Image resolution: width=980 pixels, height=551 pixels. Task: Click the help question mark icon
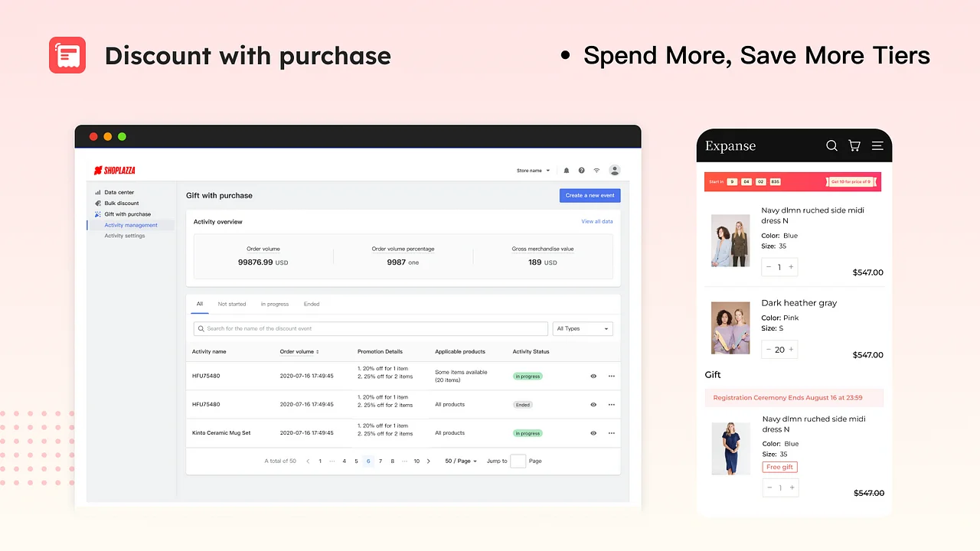581,170
